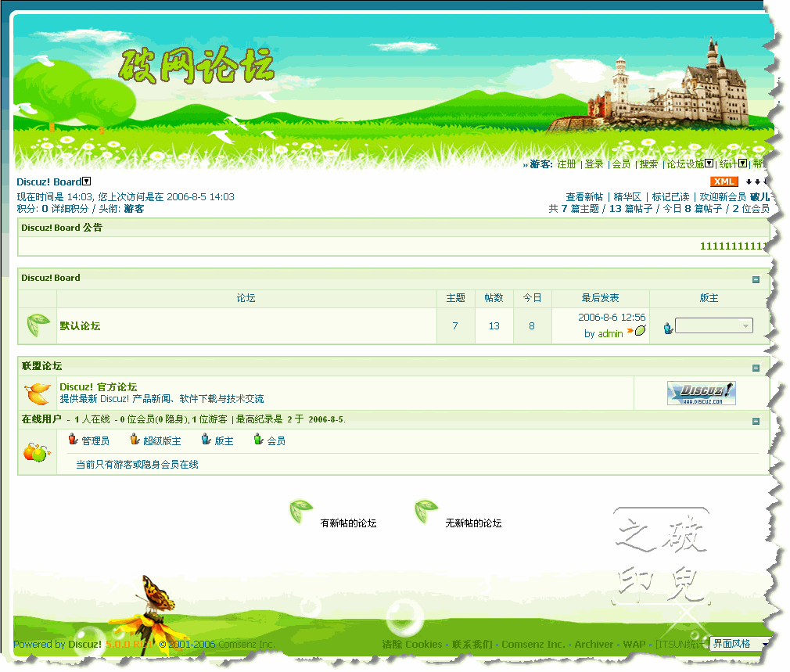
Task: Click the 1111111111 announcement text
Action: (x=733, y=246)
